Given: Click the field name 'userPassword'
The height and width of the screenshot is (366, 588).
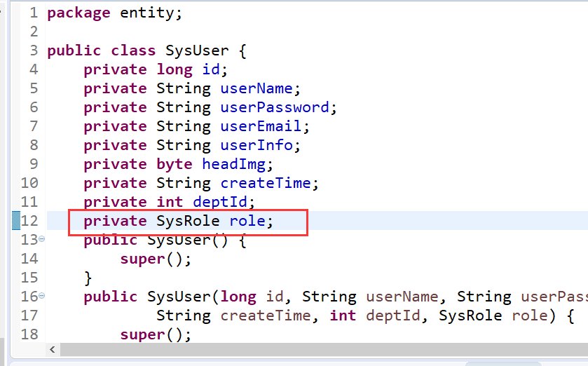Looking at the screenshot, I should (275, 107).
